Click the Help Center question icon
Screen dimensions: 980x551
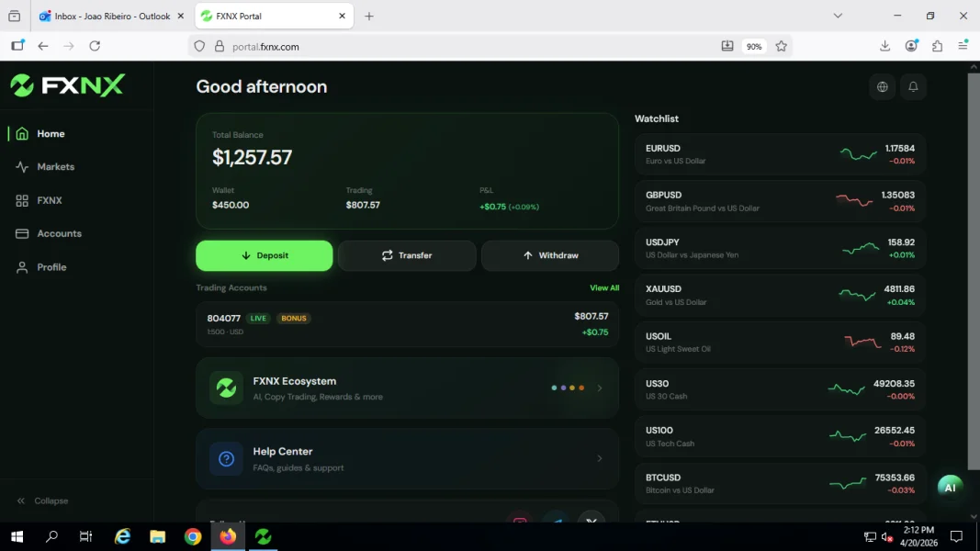[226, 458]
